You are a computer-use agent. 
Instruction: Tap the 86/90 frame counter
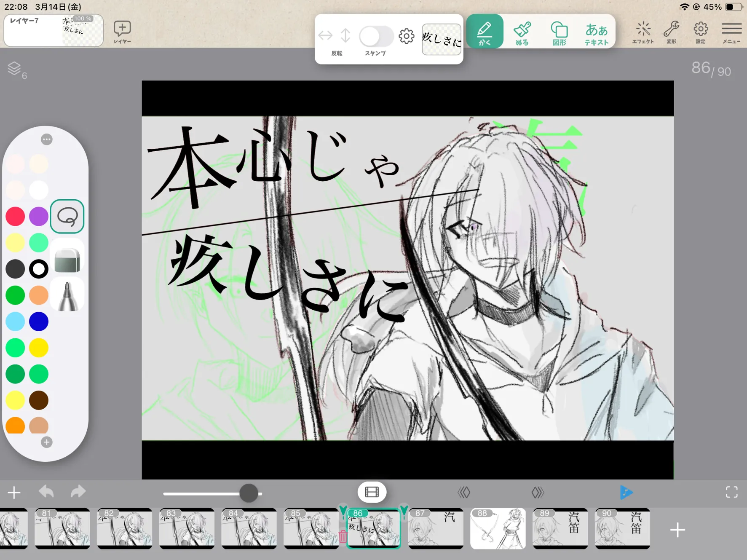point(711,69)
